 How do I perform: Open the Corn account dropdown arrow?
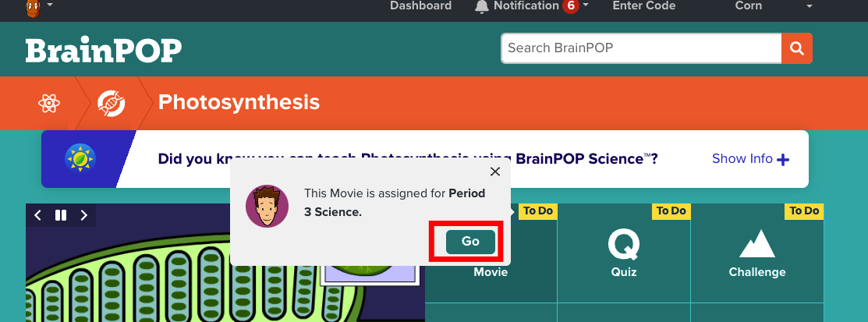point(809,6)
